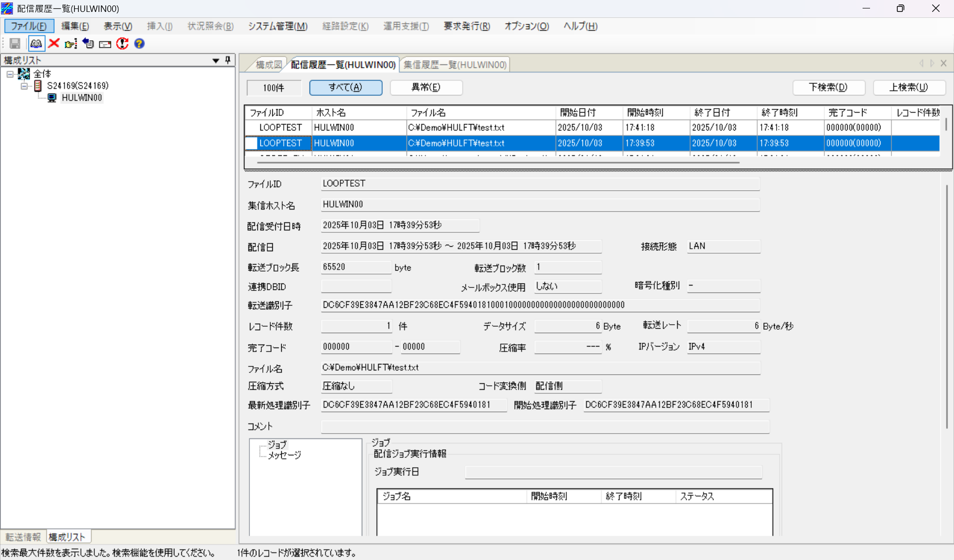The image size is (954, 560).
Task: Click the 下検索(D) button
Action: click(x=828, y=87)
